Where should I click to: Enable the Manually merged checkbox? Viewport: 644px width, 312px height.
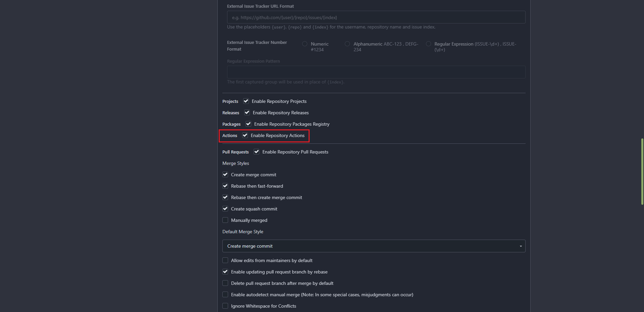click(x=225, y=220)
